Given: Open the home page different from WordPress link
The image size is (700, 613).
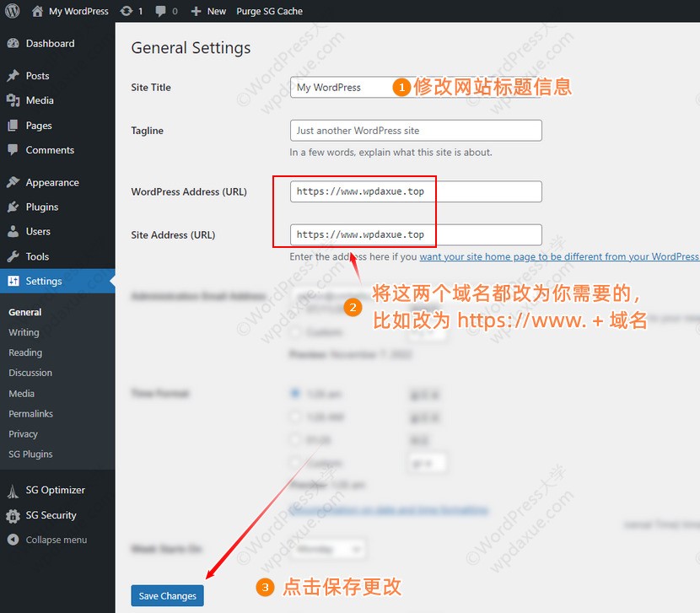Looking at the screenshot, I should tap(559, 256).
